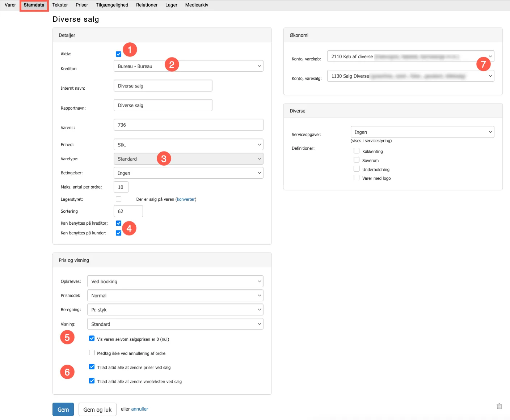Focus the Varenr. input field
This screenshot has height=420, width=510.
188,125
